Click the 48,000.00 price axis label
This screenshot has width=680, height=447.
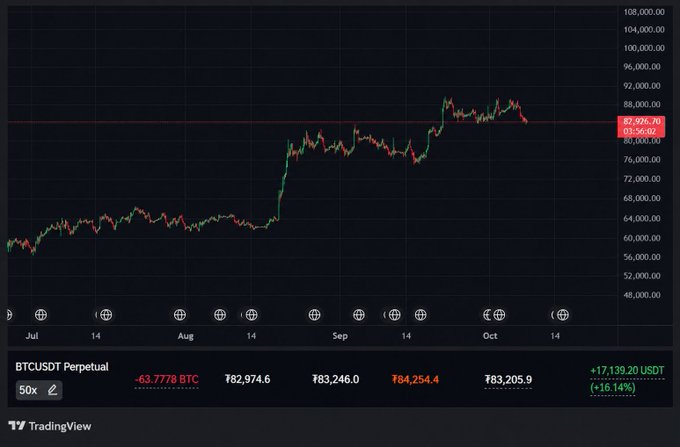click(642, 295)
